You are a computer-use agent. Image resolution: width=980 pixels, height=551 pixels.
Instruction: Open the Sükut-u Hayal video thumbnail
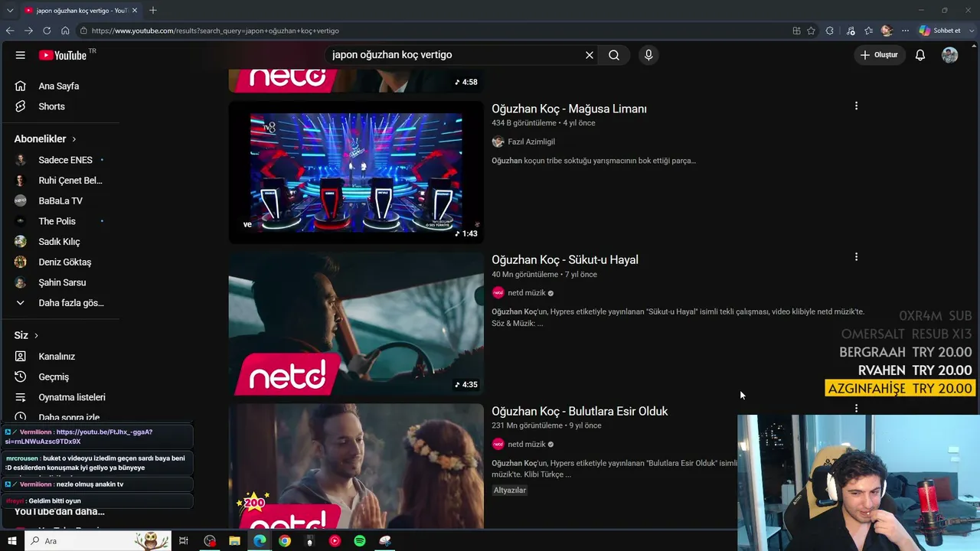coord(356,324)
